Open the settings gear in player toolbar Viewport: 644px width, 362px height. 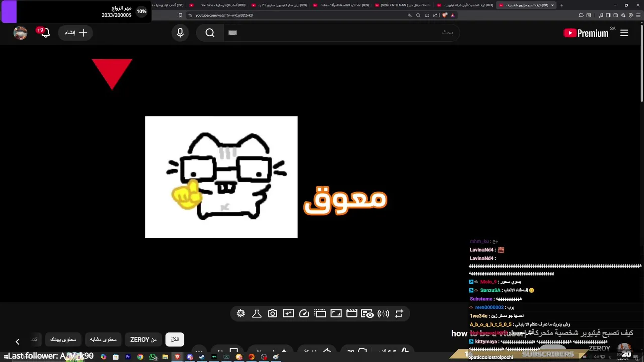coord(240,314)
